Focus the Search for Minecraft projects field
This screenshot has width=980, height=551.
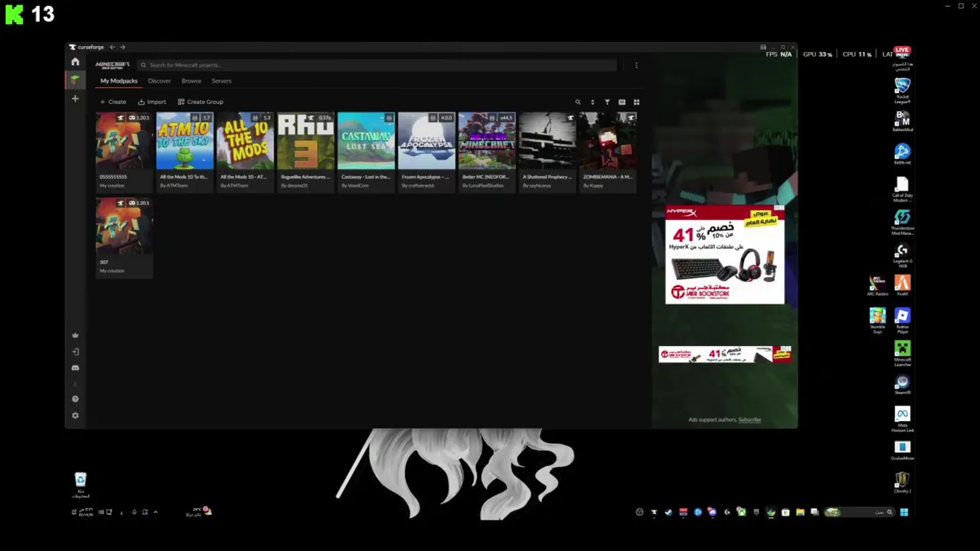click(x=377, y=65)
